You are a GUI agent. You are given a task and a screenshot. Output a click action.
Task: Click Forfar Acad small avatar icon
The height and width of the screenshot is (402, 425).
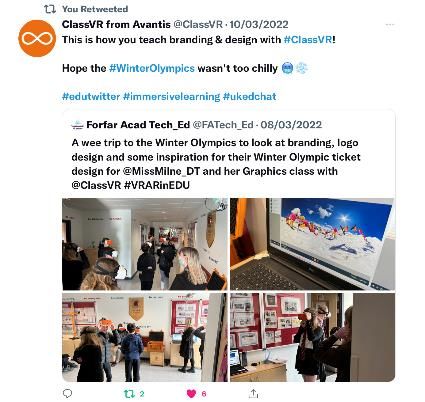pos(77,125)
